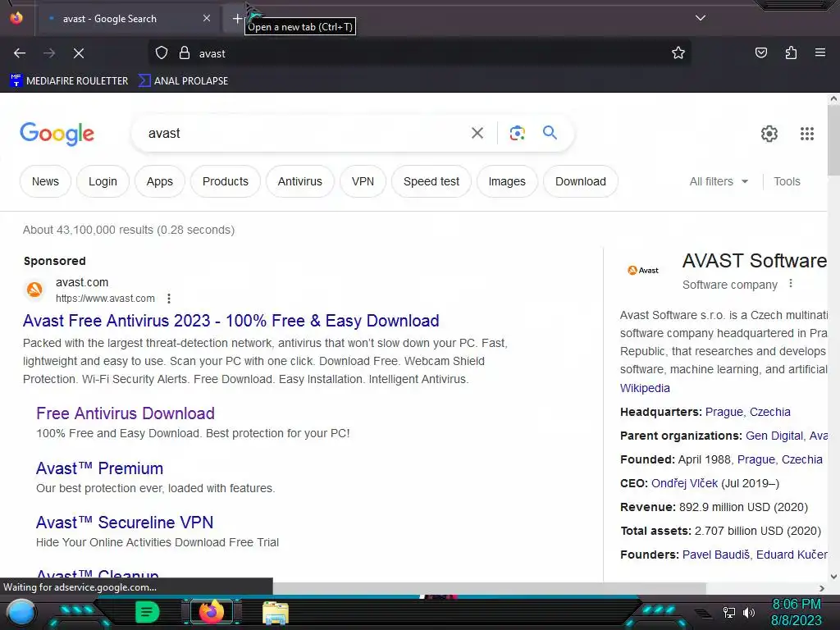Click inside the Google search input
This screenshot has height=630, width=840.
tap(305, 134)
